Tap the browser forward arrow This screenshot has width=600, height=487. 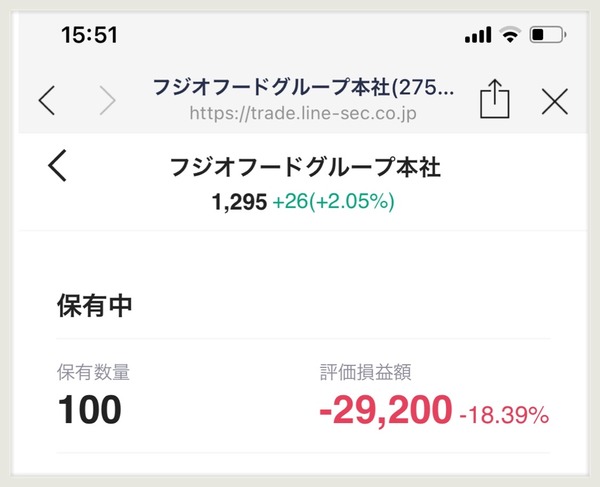(107, 101)
